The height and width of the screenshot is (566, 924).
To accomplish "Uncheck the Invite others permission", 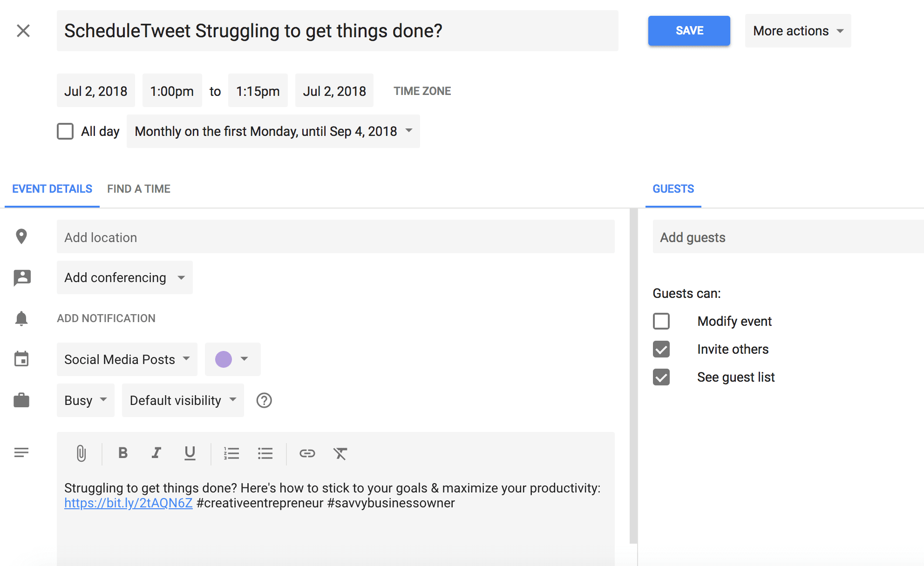I will (x=661, y=349).
